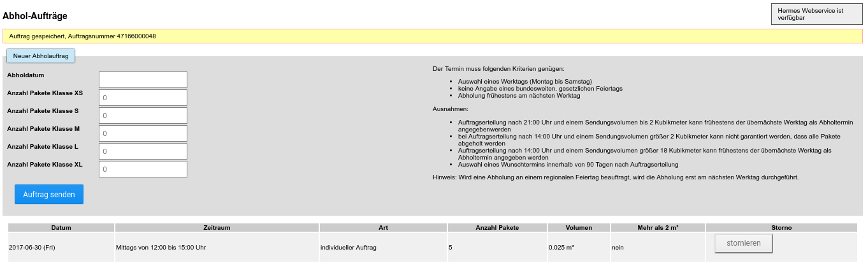
Task: Click the Datum column header
Action: pyautogui.click(x=61, y=227)
